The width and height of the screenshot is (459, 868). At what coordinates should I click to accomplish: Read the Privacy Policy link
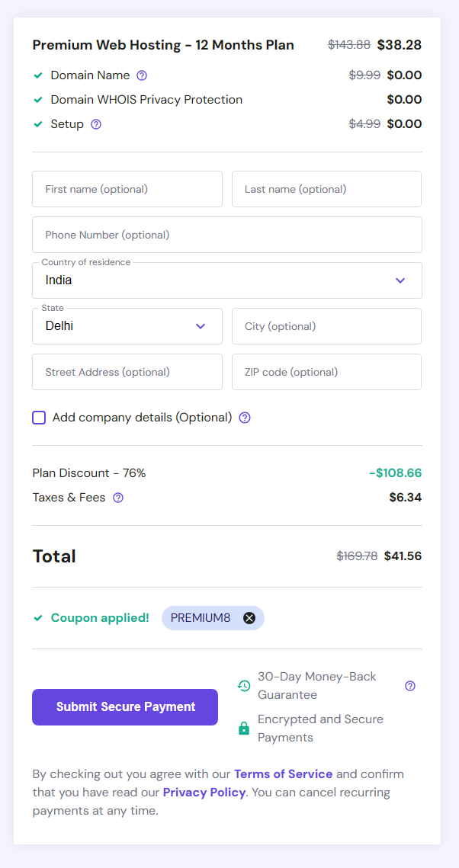204,792
